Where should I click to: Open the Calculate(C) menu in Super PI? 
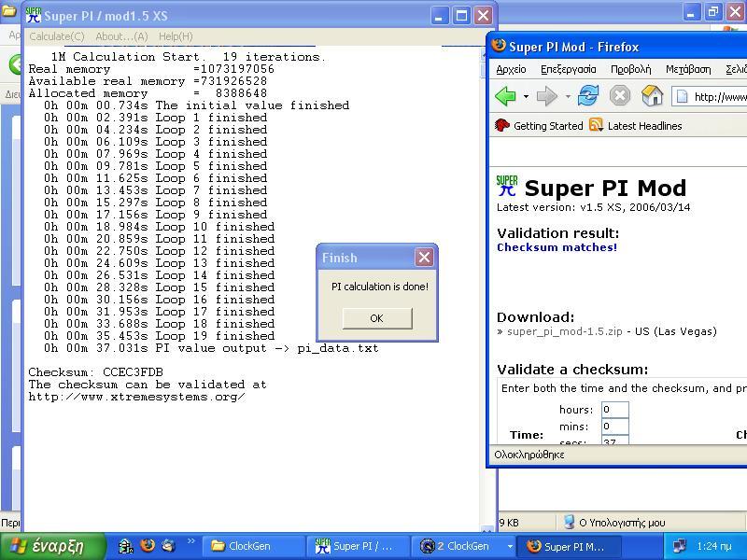pyautogui.click(x=57, y=36)
